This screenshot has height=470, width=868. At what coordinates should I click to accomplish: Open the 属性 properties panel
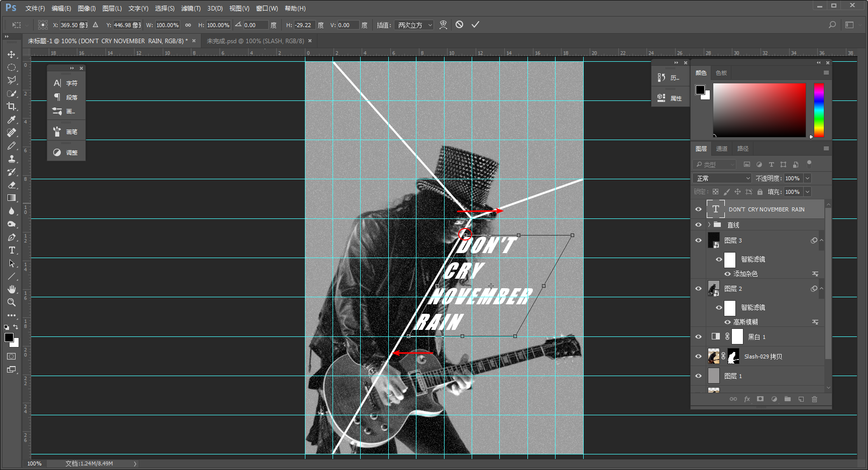pos(670,98)
